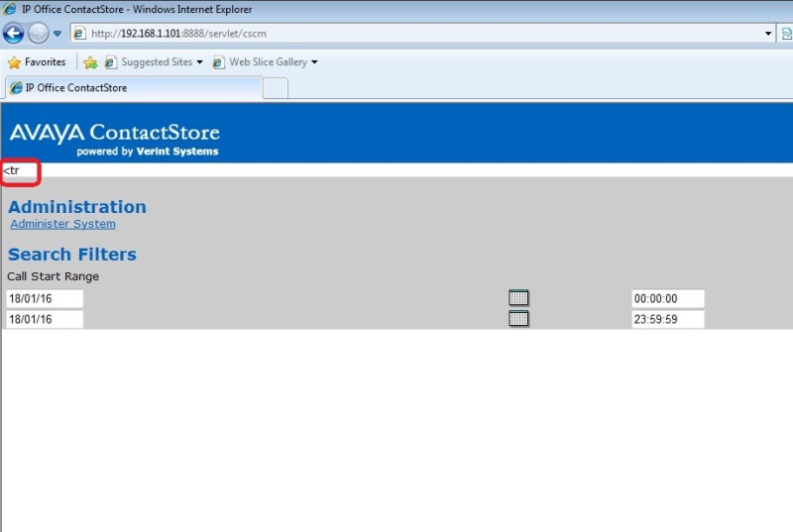Expand the address bar history dropdown

tap(768, 34)
